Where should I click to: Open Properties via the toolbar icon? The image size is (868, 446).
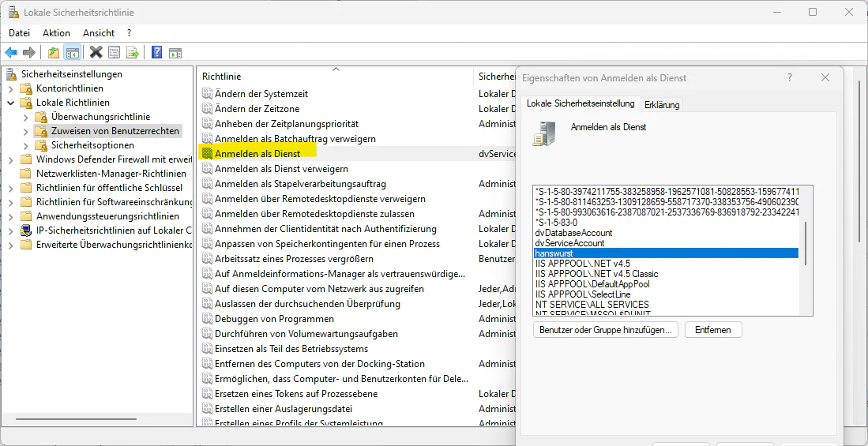tap(115, 53)
